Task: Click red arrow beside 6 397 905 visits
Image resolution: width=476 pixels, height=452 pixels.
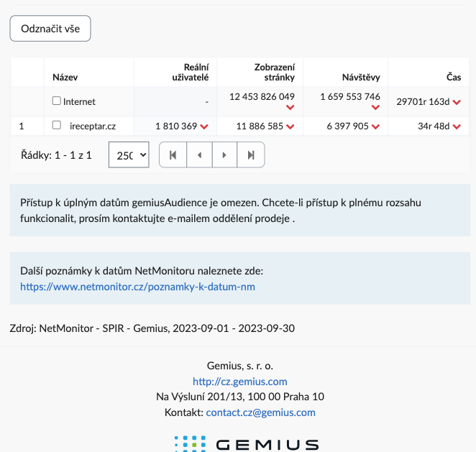Action: tap(375, 126)
